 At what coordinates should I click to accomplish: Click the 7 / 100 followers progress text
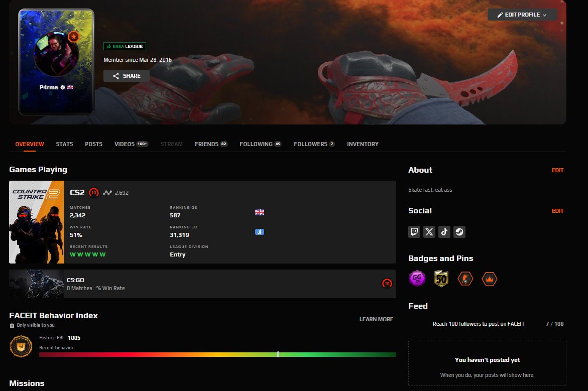[555, 324]
